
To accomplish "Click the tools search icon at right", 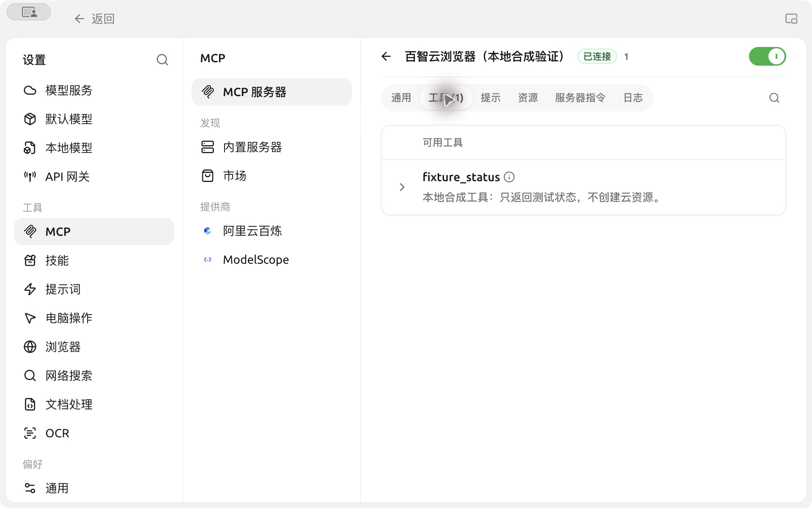I will tap(774, 98).
